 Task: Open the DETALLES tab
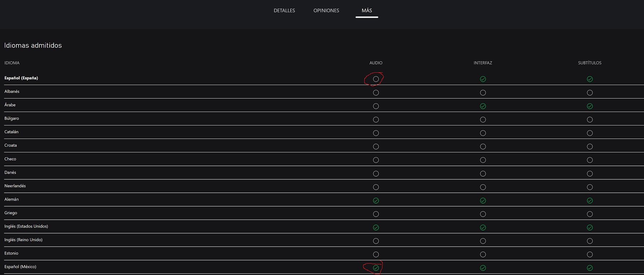point(284,11)
